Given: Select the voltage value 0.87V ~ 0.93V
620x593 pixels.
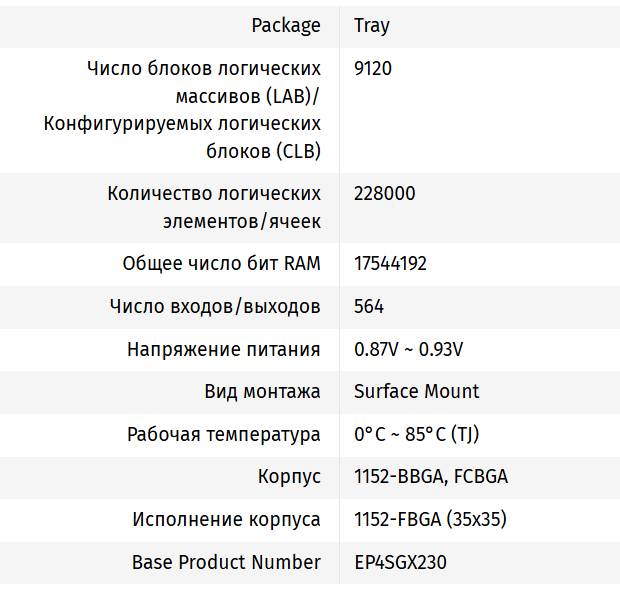Looking at the screenshot, I should click(408, 349).
